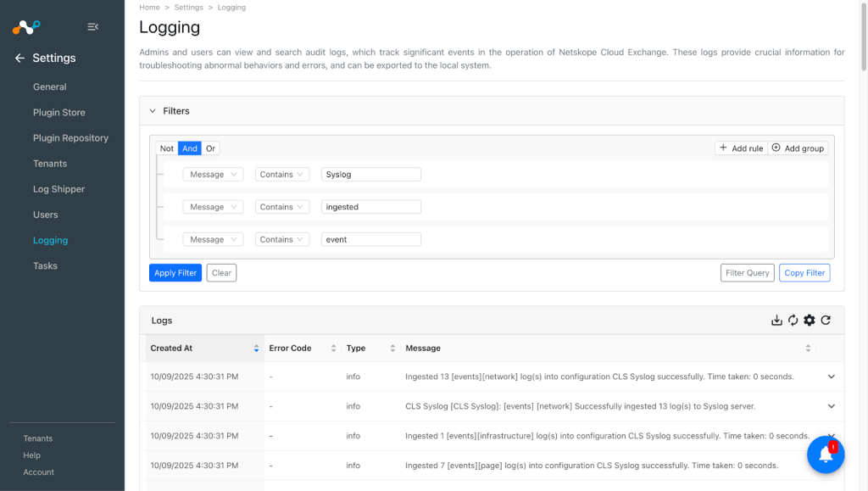
Task: Expand the CLS Syslog network server row
Action: (831, 406)
